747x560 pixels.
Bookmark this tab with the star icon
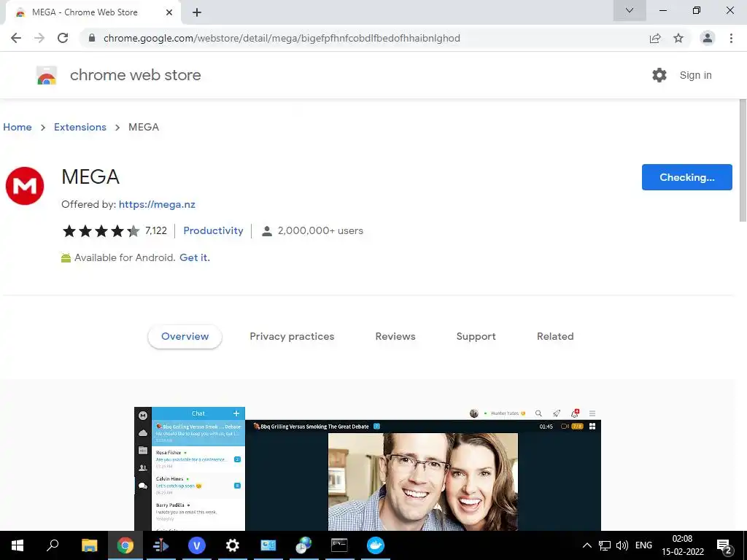coord(678,38)
